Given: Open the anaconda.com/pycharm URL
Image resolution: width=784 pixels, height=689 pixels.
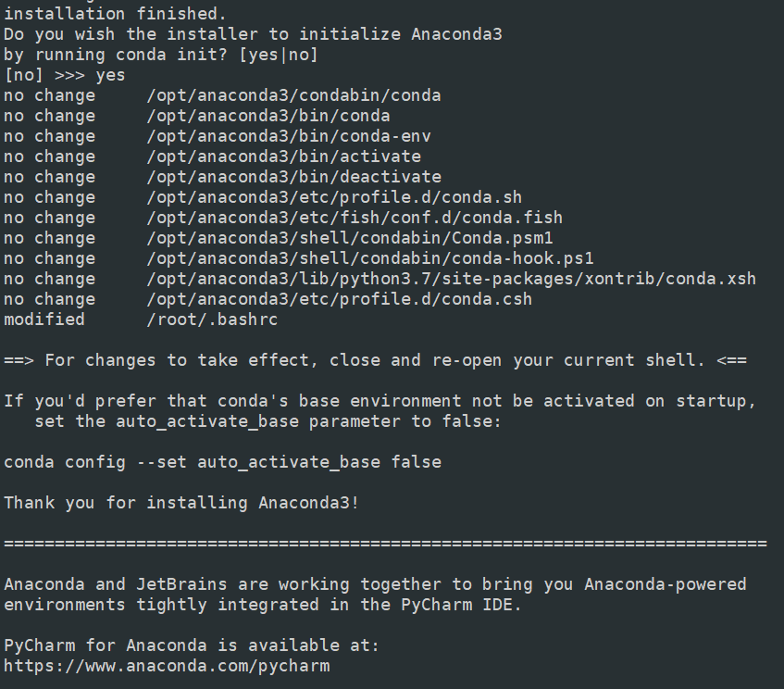Looking at the screenshot, I should click(x=167, y=665).
